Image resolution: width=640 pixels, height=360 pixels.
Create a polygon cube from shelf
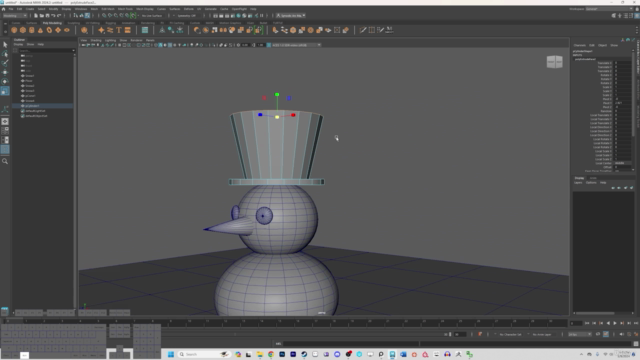[x=23, y=30]
